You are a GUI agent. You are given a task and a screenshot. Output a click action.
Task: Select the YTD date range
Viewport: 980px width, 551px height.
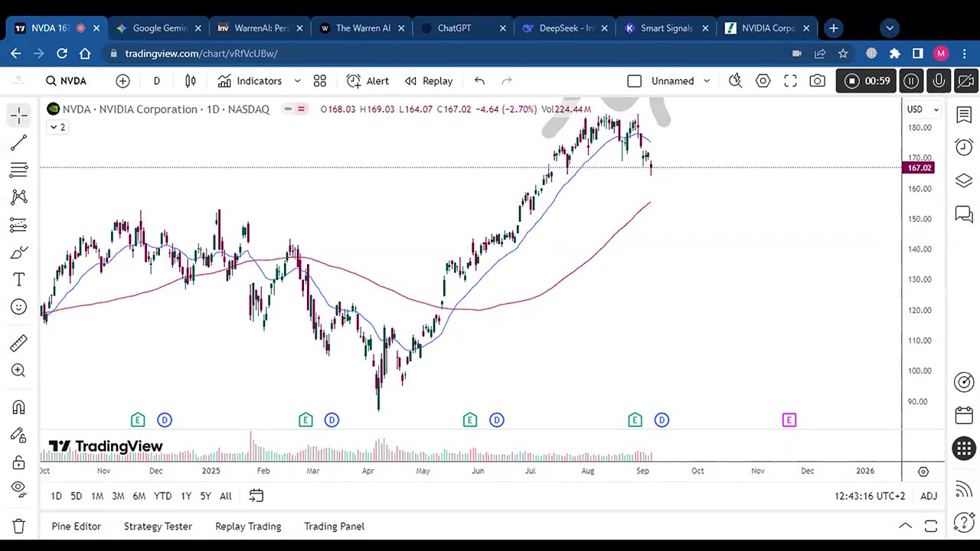(162, 496)
